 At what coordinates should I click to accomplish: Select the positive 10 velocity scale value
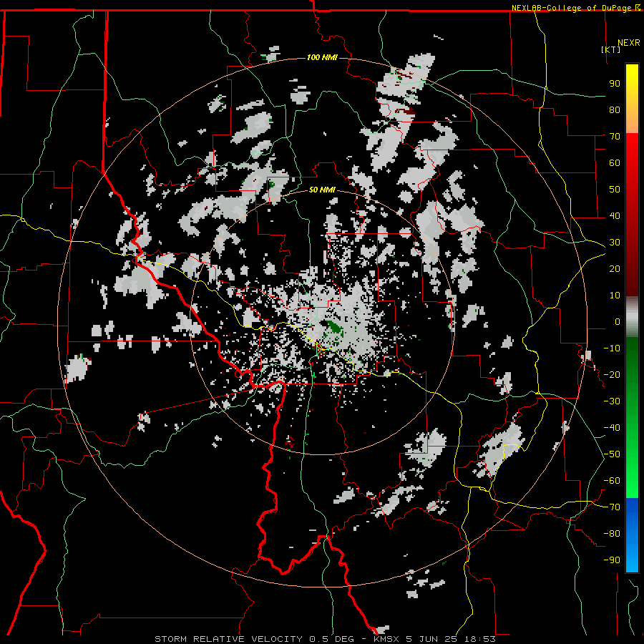615,296
